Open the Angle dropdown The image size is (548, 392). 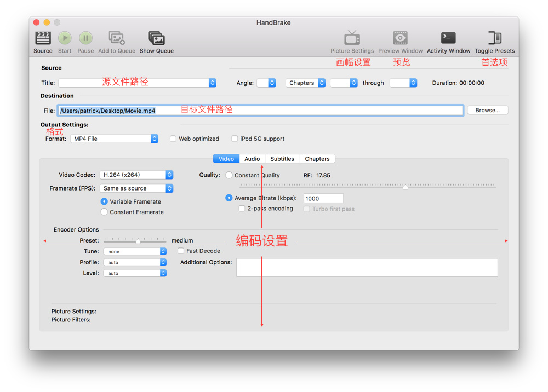tap(266, 83)
